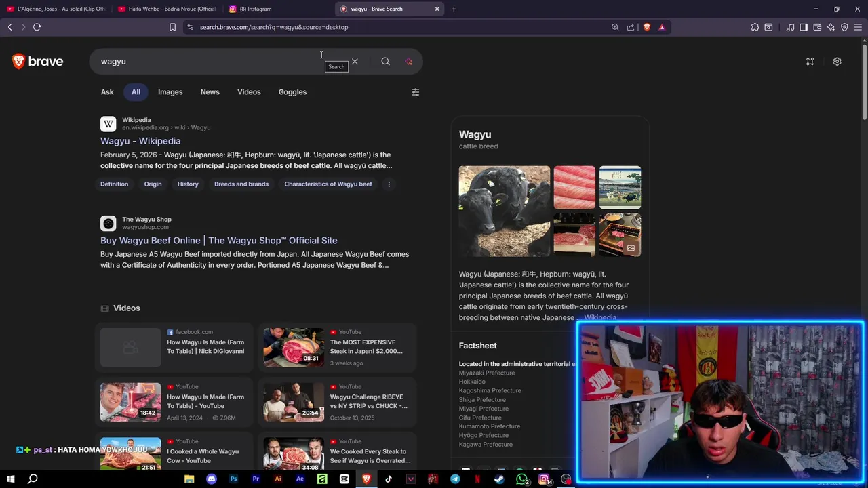Open the search filters icon beside Goggles
868x488 pixels.
[x=415, y=92]
